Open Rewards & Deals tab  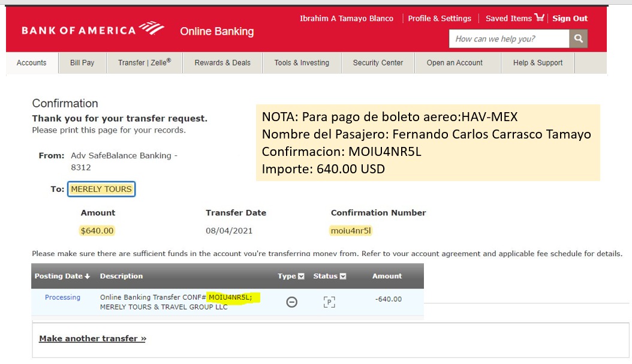222,63
